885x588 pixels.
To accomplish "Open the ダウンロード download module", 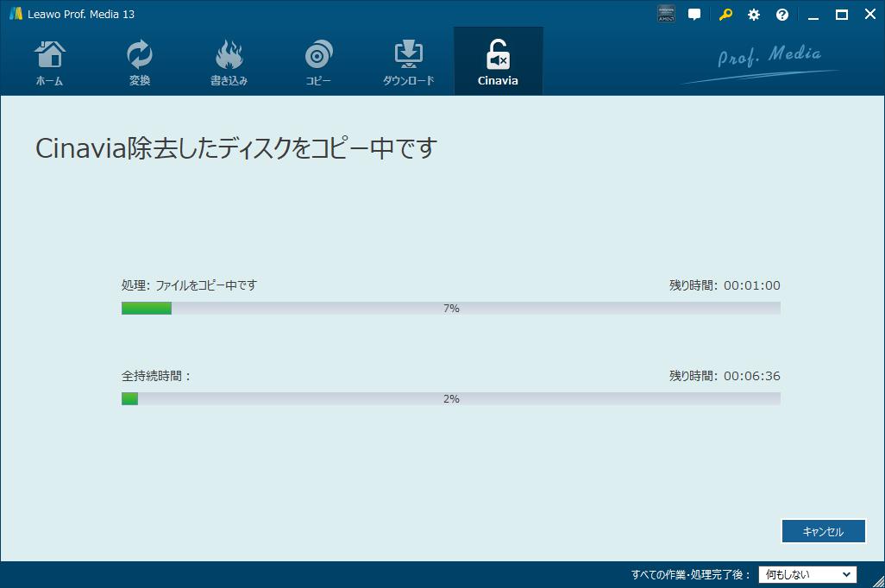I will (x=408, y=62).
